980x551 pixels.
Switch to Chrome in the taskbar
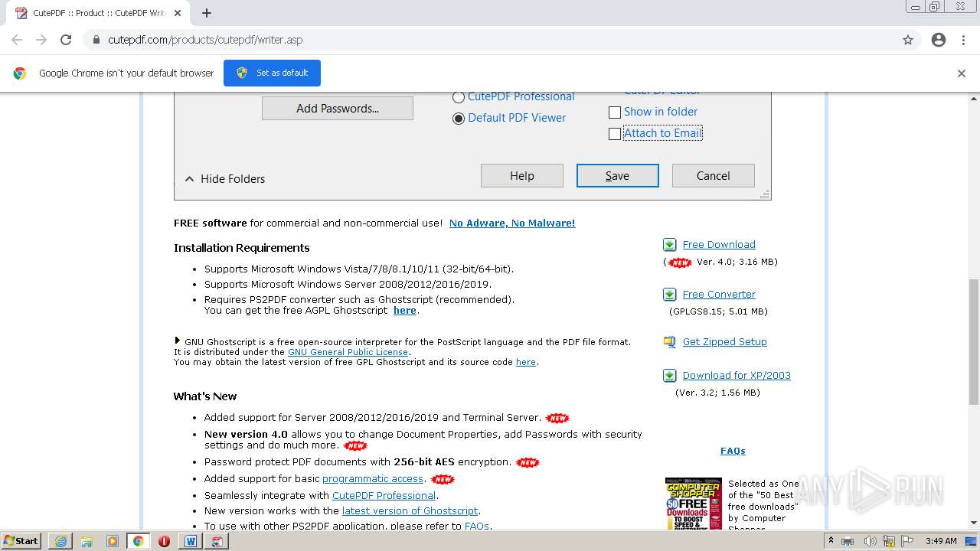139,541
